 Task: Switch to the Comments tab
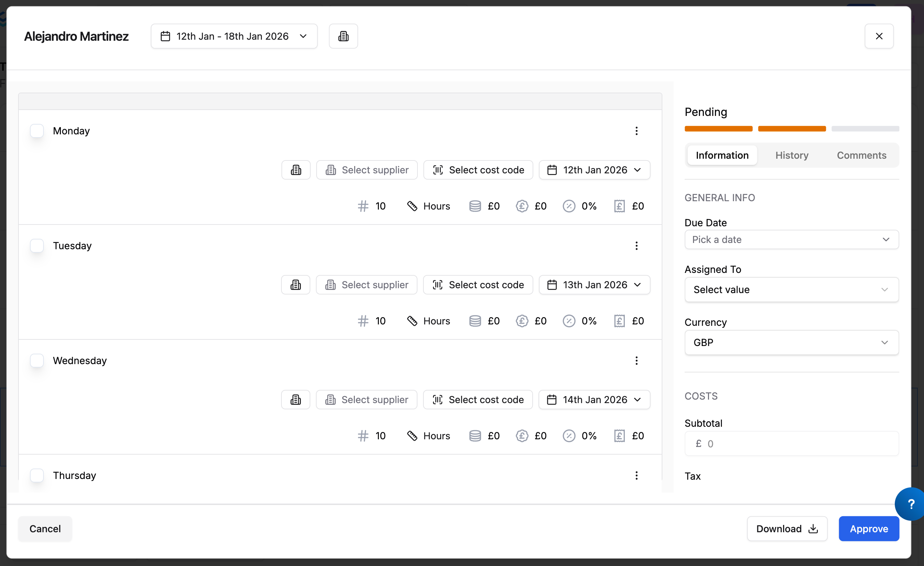[861, 155]
